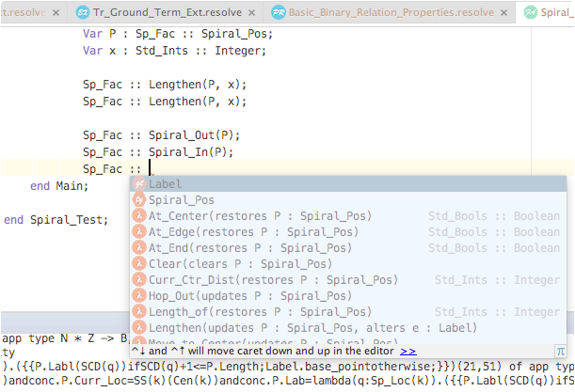Pick the At_End completion entry
The width and height of the screenshot is (575, 392).
tap(348, 248)
